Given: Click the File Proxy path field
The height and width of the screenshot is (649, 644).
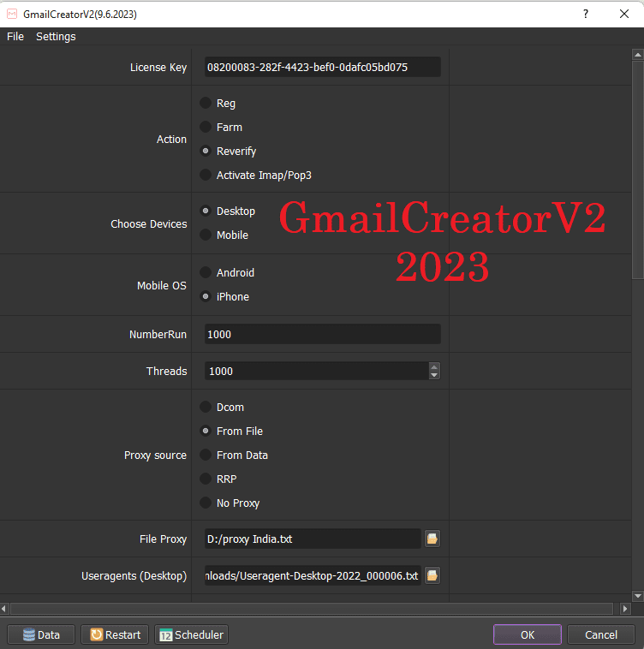Looking at the screenshot, I should [313, 539].
